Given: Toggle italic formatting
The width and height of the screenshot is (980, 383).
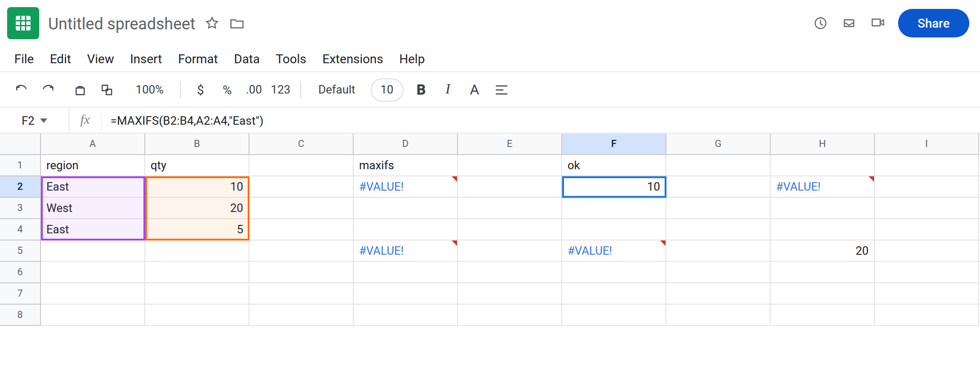Looking at the screenshot, I should point(448,89).
